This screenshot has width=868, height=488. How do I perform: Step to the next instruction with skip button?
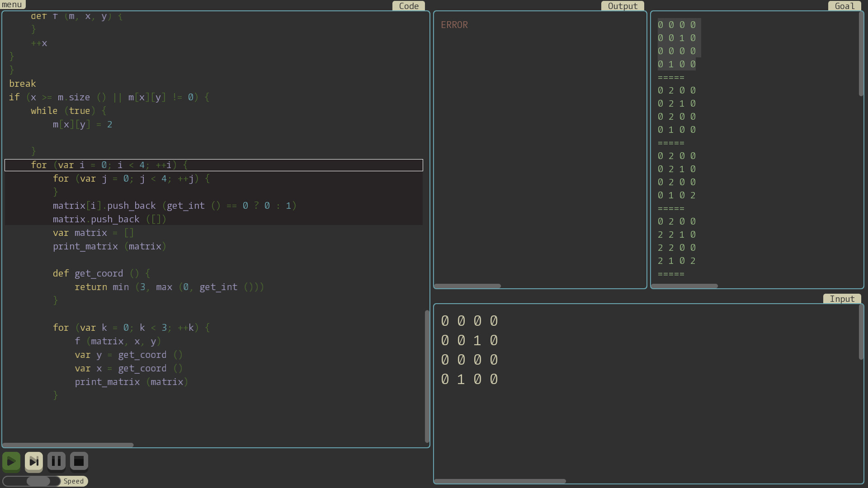[x=34, y=461]
